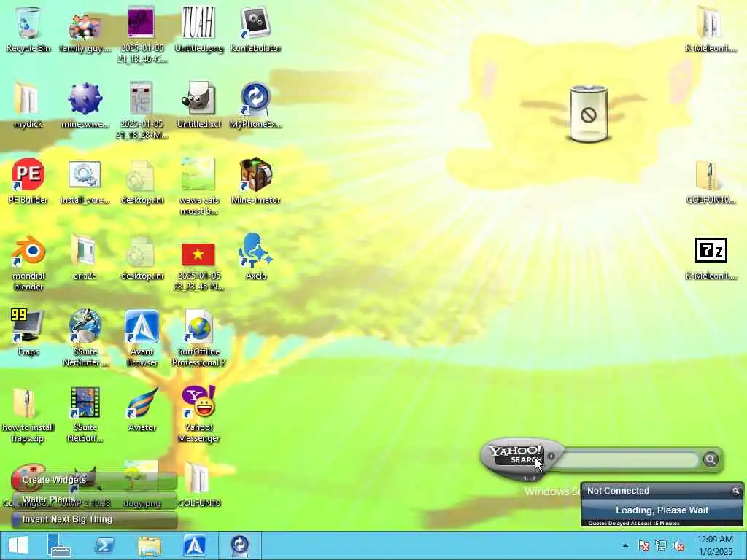Open the taskbar clock showing 12:09 AM

point(715,545)
